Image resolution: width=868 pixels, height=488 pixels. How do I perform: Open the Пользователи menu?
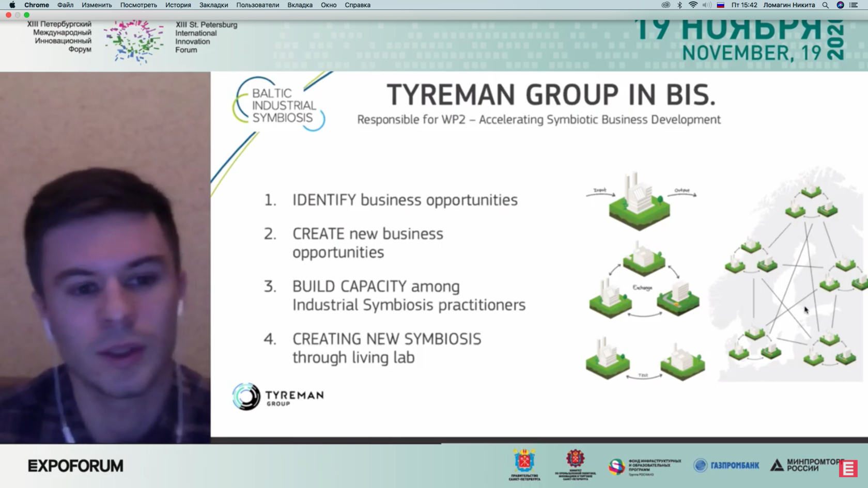[258, 5]
